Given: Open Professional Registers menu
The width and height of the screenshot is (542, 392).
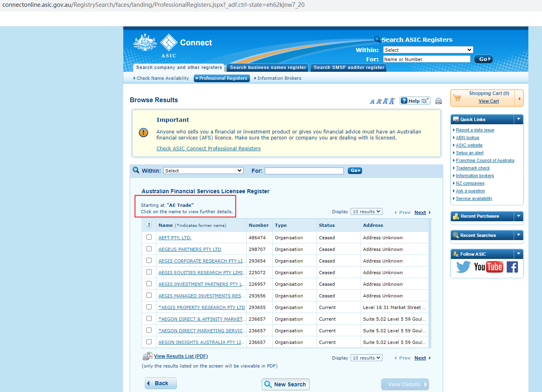Looking at the screenshot, I should coord(222,78).
